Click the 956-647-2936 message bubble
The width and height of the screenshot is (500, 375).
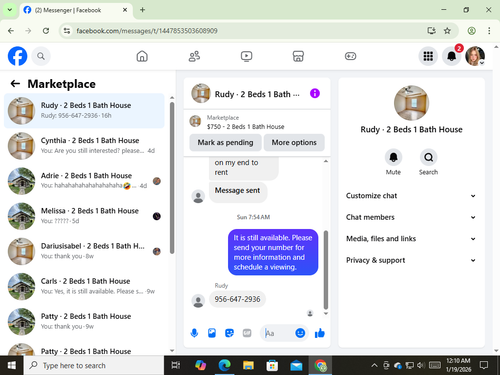[x=237, y=299]
